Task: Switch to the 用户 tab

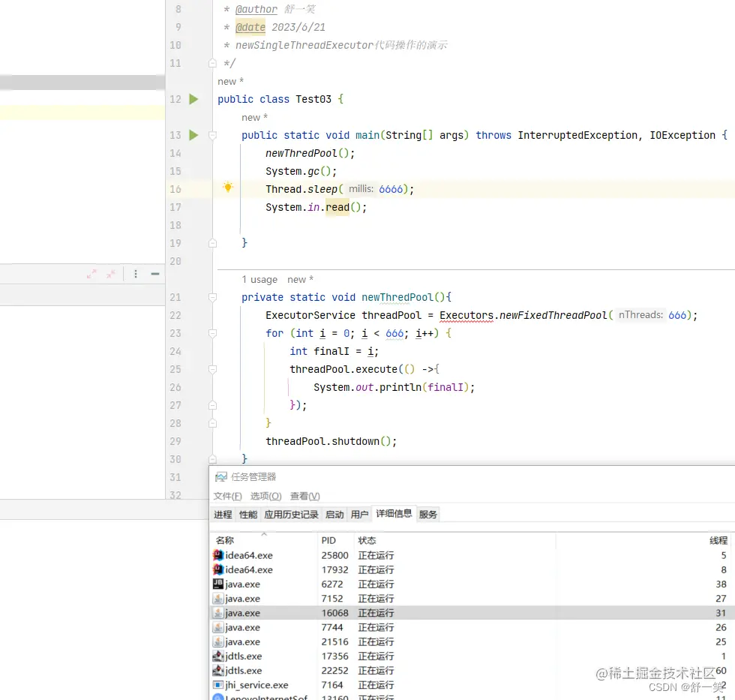Action: click(359, 515)
